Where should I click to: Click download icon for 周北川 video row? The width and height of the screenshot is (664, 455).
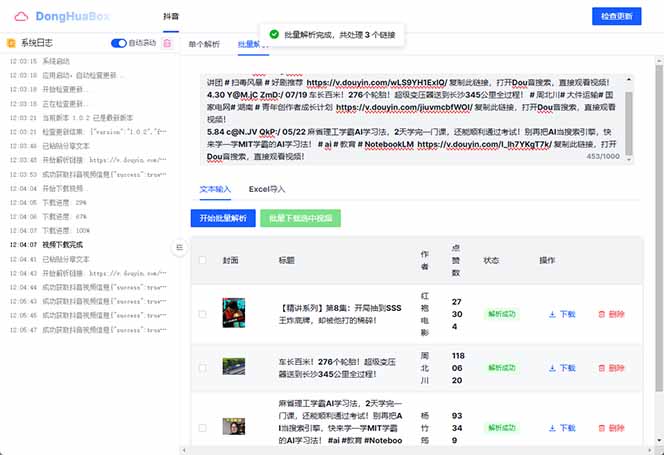coord(552,368)
